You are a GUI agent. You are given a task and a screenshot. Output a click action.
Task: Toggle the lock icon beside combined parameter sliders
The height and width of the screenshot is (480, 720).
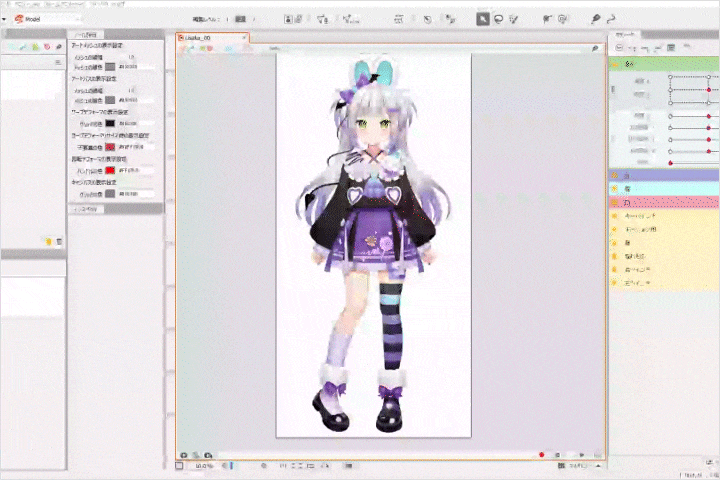tap(613, 90)
